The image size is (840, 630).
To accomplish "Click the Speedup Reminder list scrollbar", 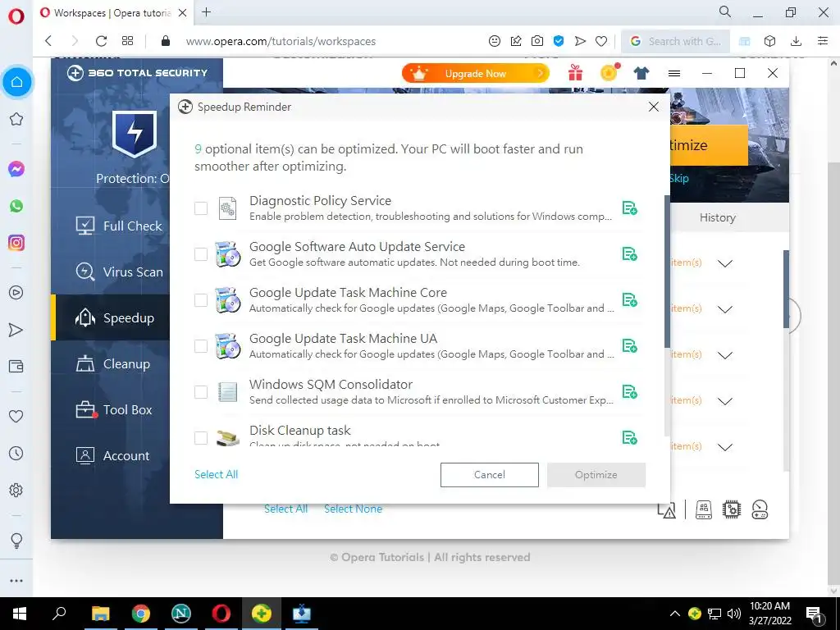I will tap(667, 271).
